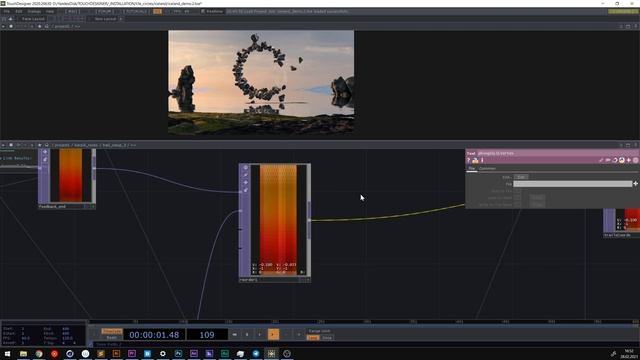Click the plus icon in the parameter header

[629, 160]
